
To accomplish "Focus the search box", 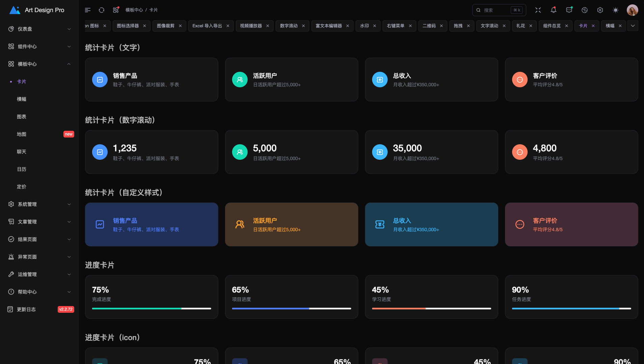I will (x=499, y=10).
